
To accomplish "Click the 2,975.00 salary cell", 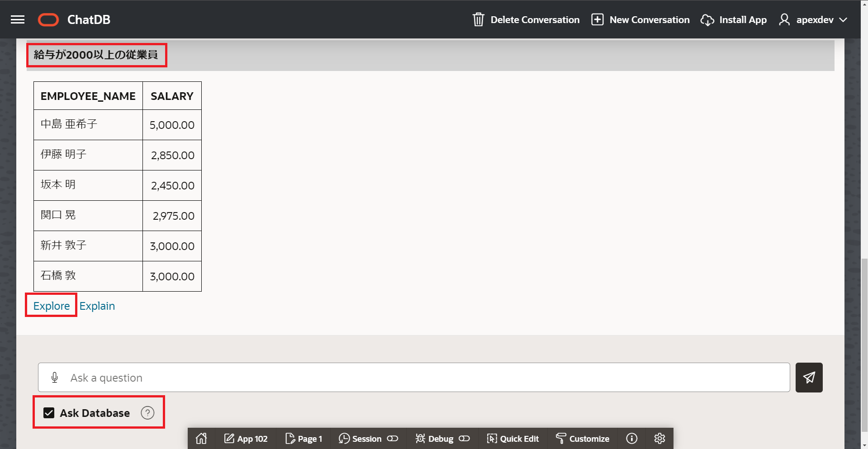I will coord(172,216).
